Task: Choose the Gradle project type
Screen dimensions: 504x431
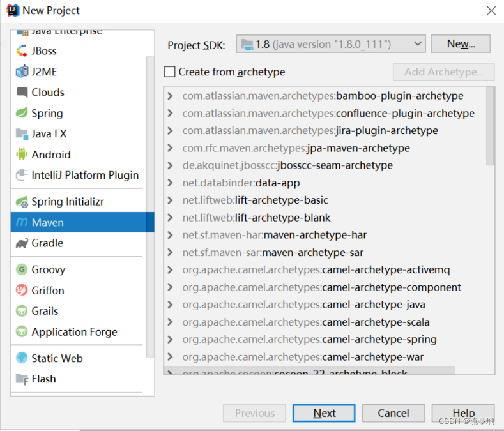Action: tap(79, 243)
